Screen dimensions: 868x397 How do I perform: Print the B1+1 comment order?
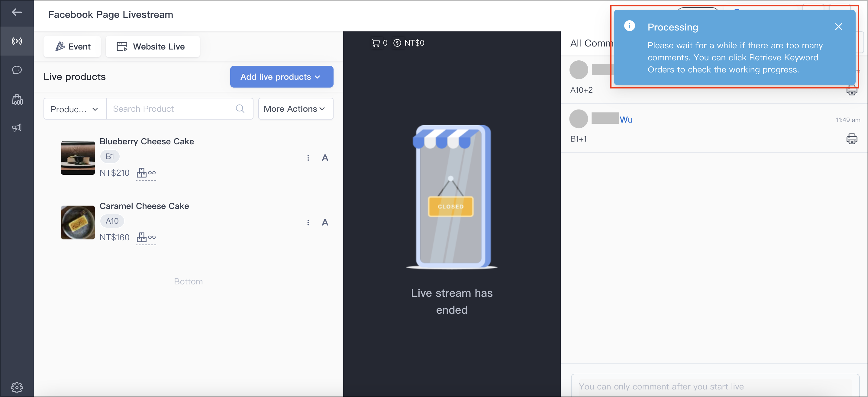(851, 139)
